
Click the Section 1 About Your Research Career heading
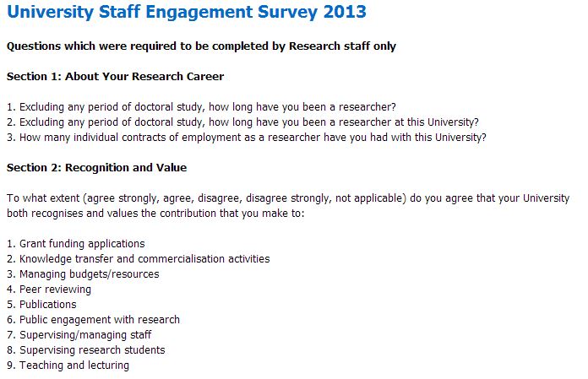[x=115, y=77]
